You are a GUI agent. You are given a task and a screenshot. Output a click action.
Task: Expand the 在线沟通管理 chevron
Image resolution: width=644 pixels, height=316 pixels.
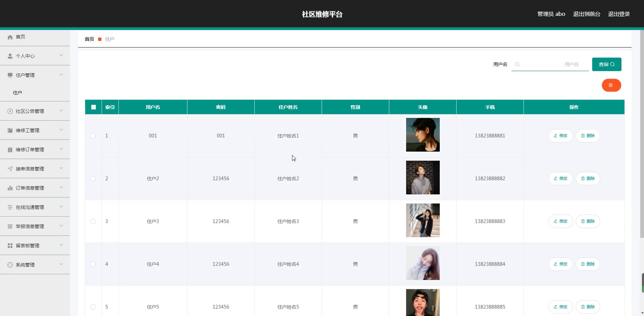click(x=61, y=207)
